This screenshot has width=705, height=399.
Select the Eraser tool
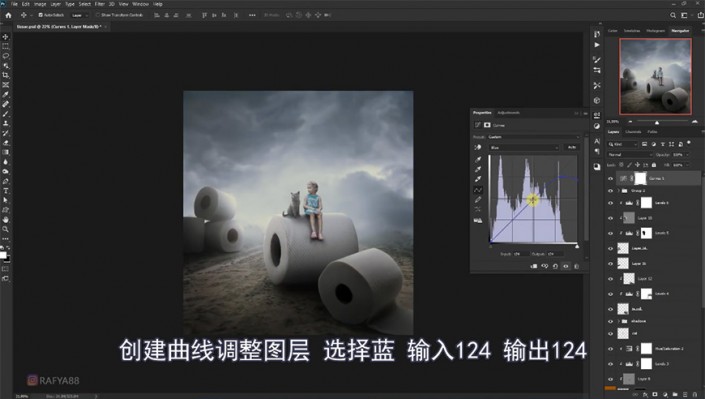coord(5,143)
